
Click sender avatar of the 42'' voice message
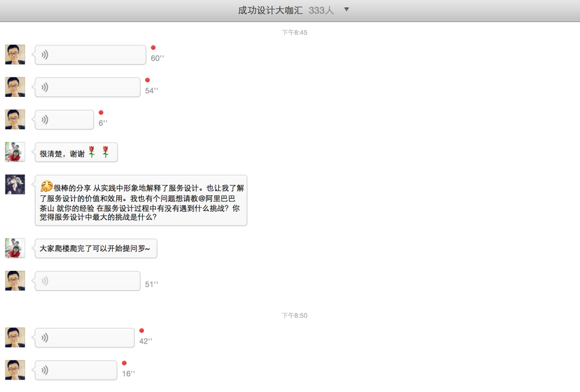click(x=15, y=338)
